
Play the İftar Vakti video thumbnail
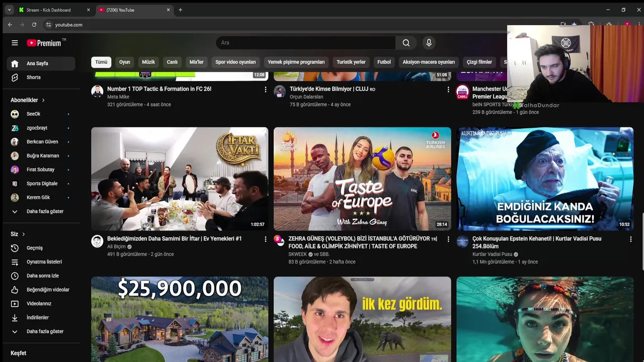click(180, 179)
